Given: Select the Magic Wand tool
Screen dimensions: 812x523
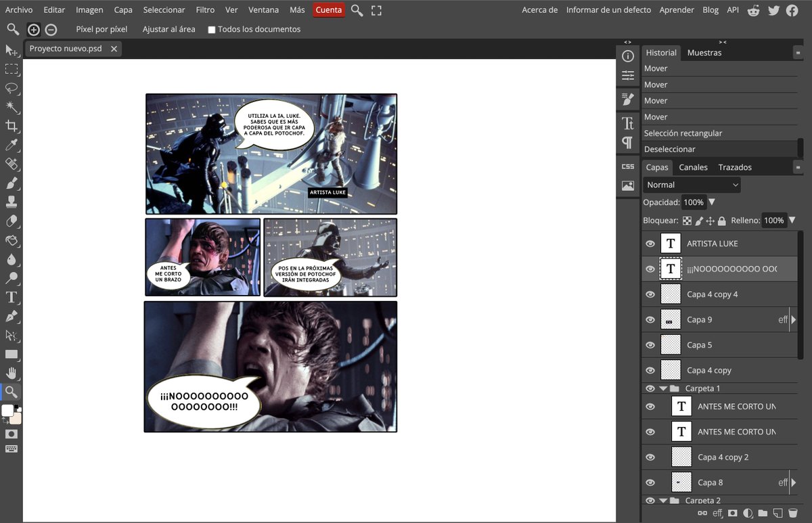Looking at the screenshot, I should tap(12, 107).
